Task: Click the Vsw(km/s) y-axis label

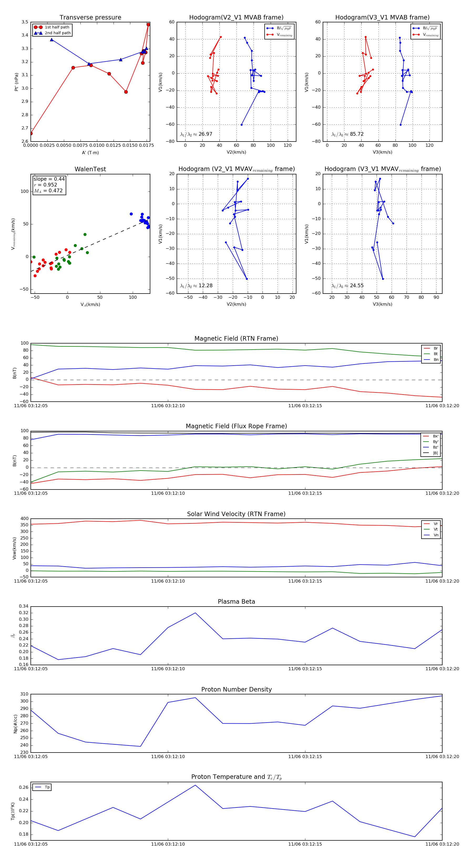Action: coord(14,548)
